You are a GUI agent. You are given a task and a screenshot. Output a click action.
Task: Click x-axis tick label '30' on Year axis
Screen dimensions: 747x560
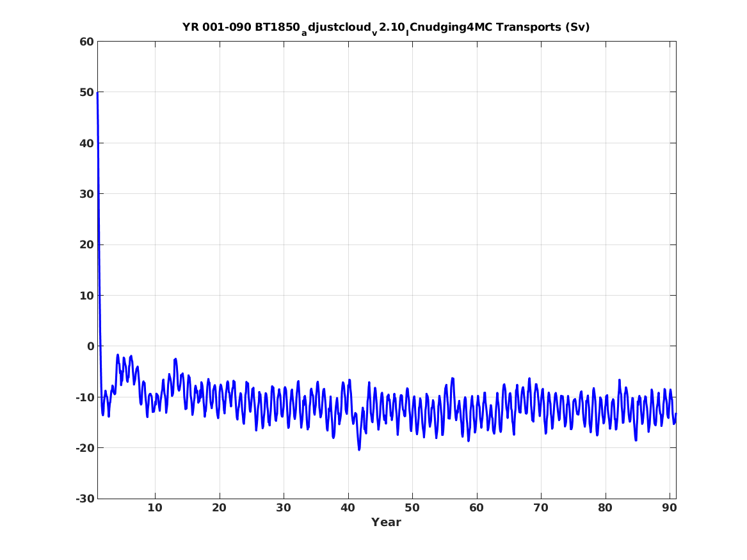pyautogui.click(x=284, y=508)
